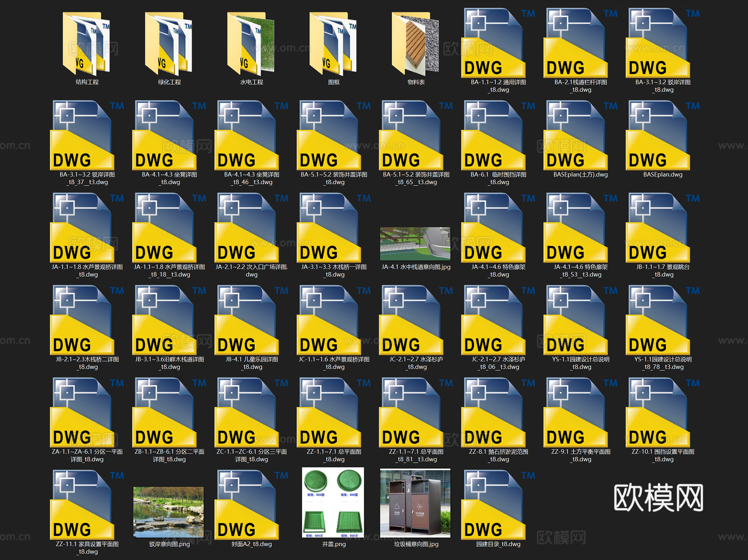Image resolution: width=748 pixels, height=560 pixels.
Task: Open 垃圾桶意向图.jpg thumbnail
Action: [415, 503]
